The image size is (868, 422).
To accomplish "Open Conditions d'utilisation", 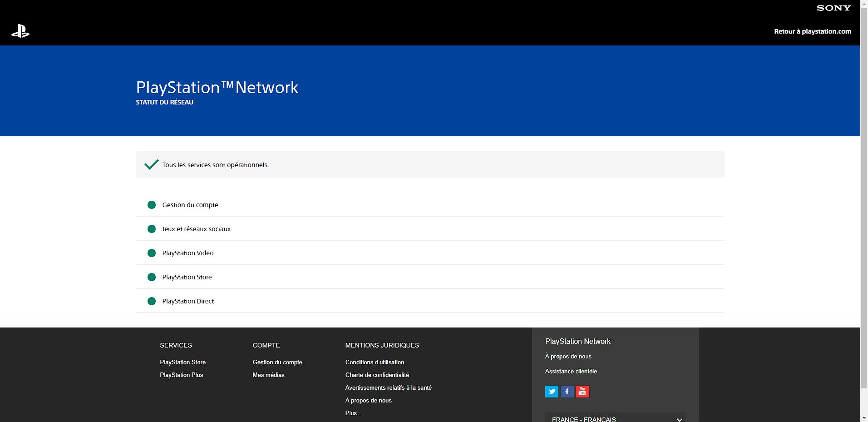I will pos(375,362).
